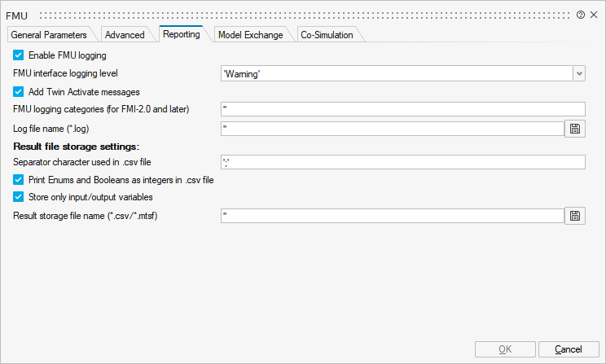Screen dimensions: 606x364
Task: Click the OK button
Action: [505, 349]
